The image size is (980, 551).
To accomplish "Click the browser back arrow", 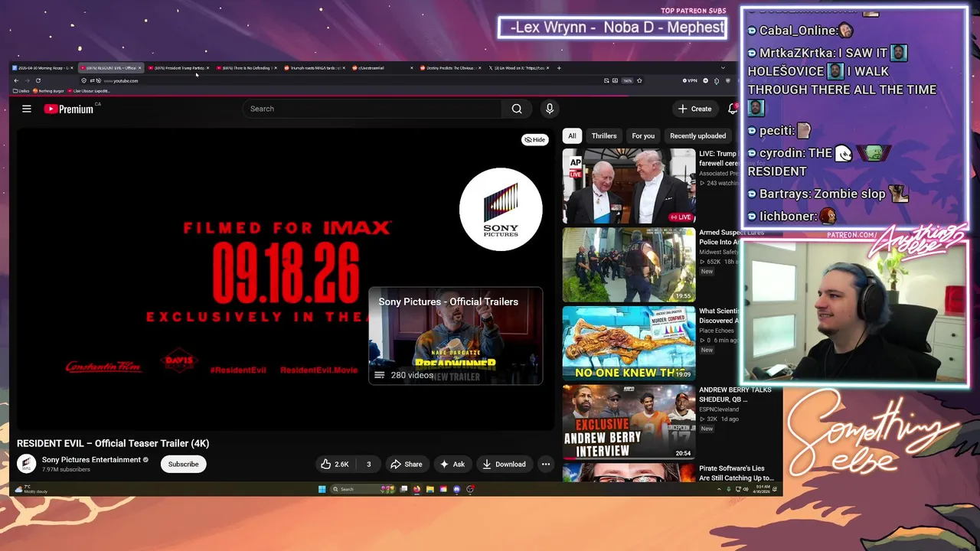I will [x=16, y=80].
